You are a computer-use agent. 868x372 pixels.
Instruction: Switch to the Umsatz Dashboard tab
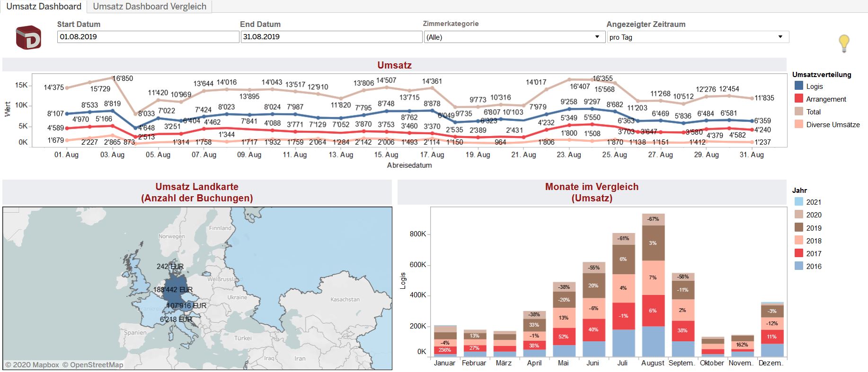point(44,7)
